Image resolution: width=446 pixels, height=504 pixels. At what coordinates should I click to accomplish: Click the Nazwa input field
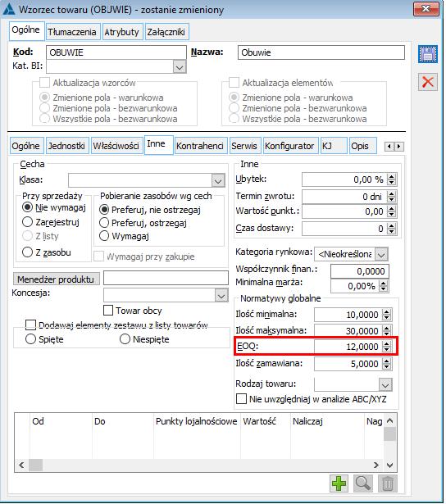[321, 52]
